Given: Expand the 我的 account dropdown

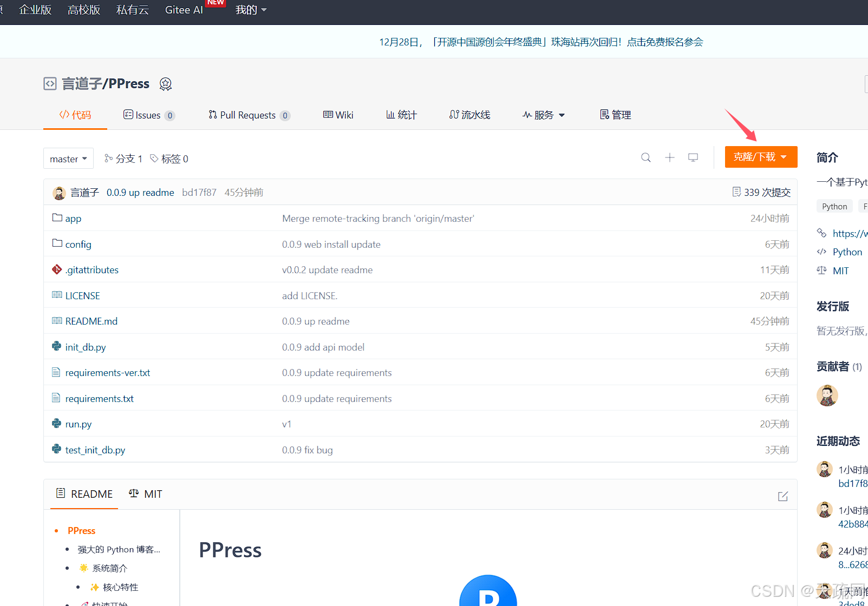Looking at the screenshot, I should (250, 9).
